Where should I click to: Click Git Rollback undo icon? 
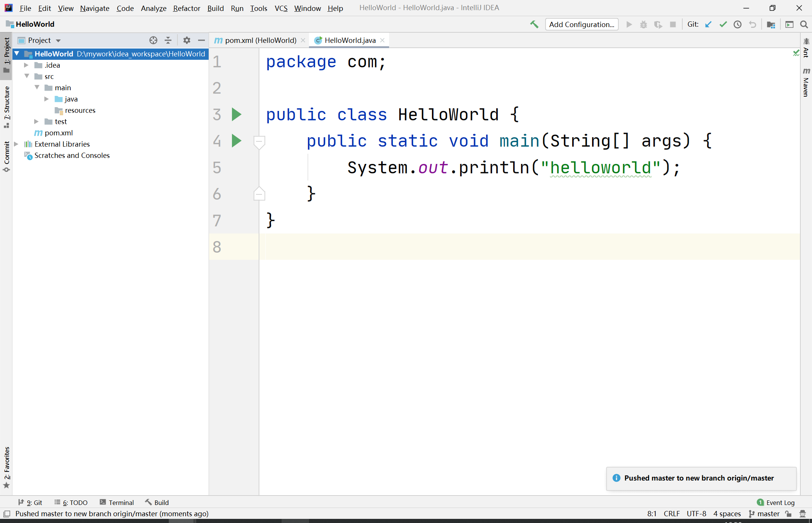click(752, 24)
